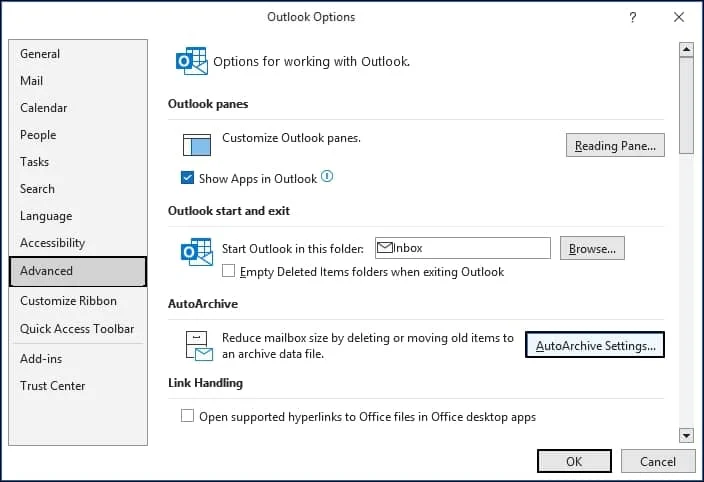The height and width of the screenshot is (482, 704).
Task: Switch to the Mail category
Action: click(x=78, y=81)
